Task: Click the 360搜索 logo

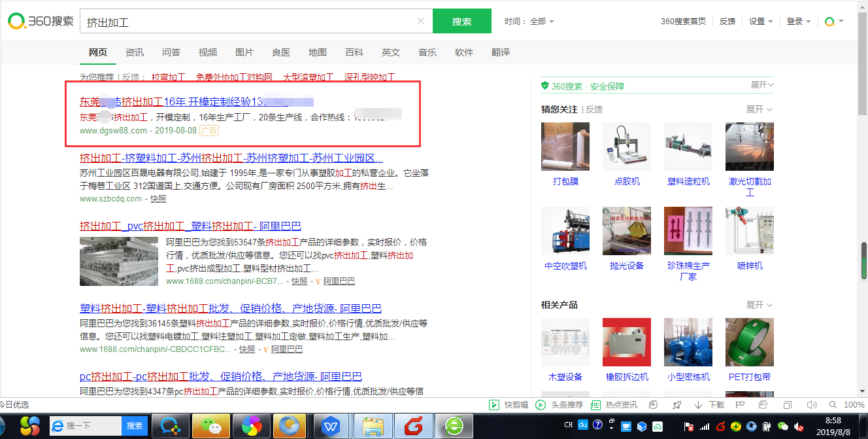Action: pyautogui.click(x=41, y=21)
